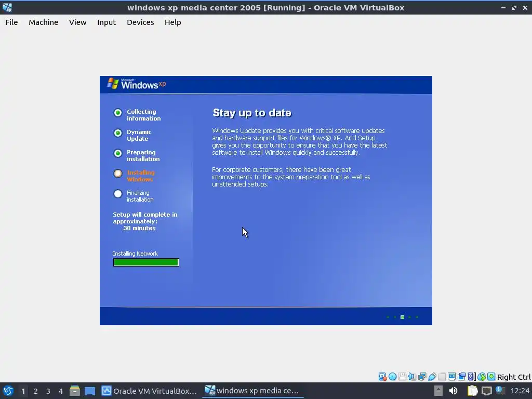Open the View menu
Viewport: 532px width, 399px height.
[x=78, y=22]
